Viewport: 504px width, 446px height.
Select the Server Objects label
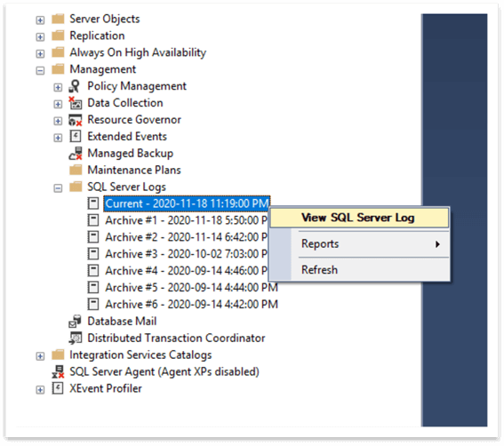tap(105, 19)
